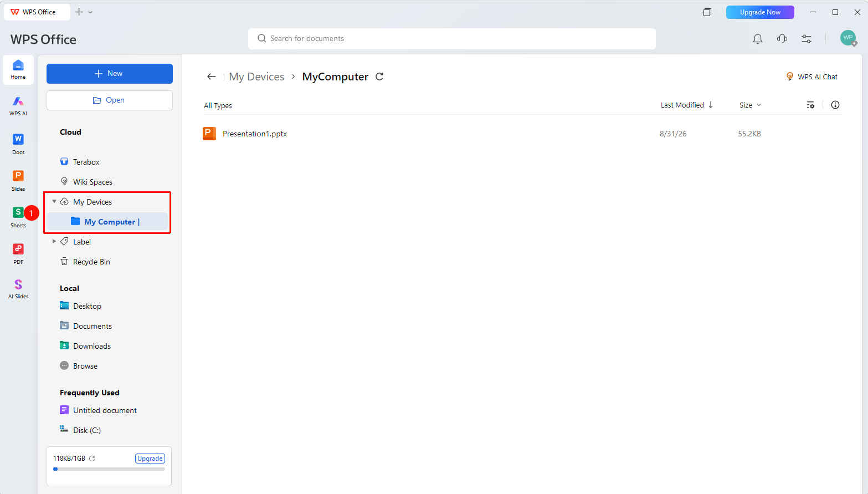The image size is (868, 494).
Task: Collapse the My Devices tree node
Action: (x=54, y=201)
